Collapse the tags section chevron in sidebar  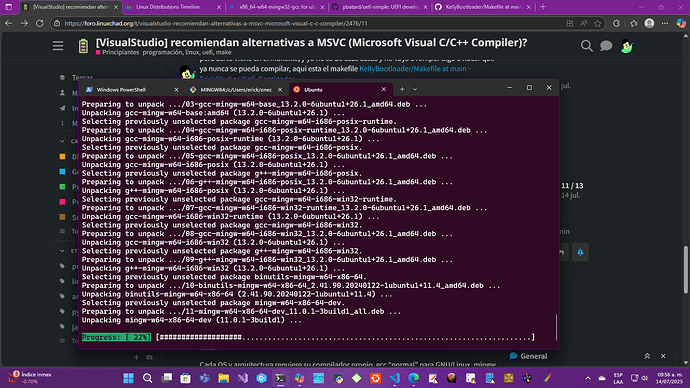pyautogui.click(x=62, y=251)
